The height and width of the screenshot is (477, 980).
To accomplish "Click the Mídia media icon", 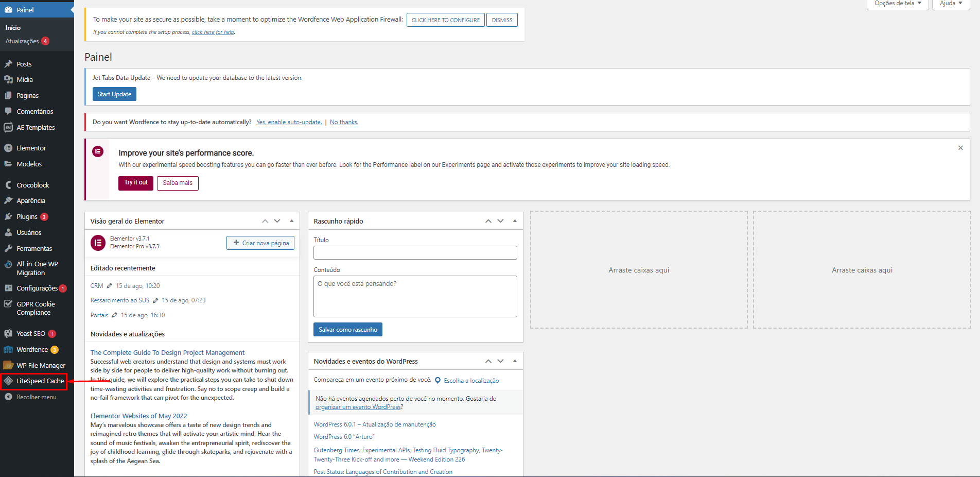I will (8, 79).
